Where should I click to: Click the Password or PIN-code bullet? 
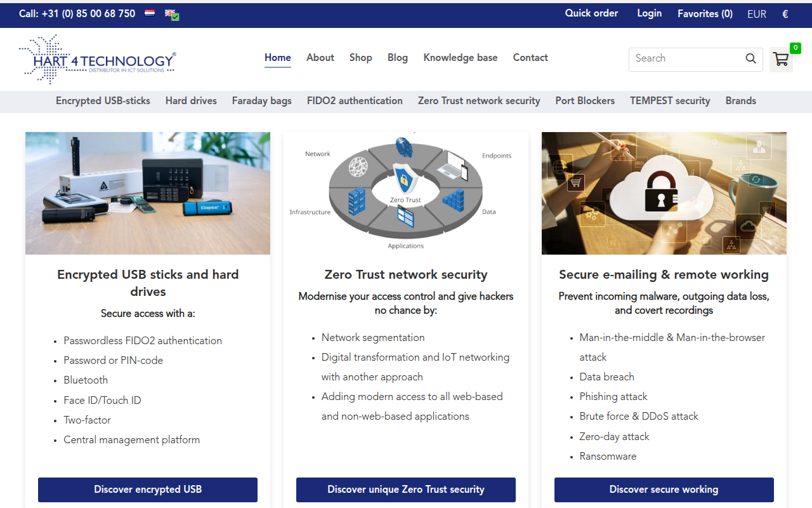114,361
